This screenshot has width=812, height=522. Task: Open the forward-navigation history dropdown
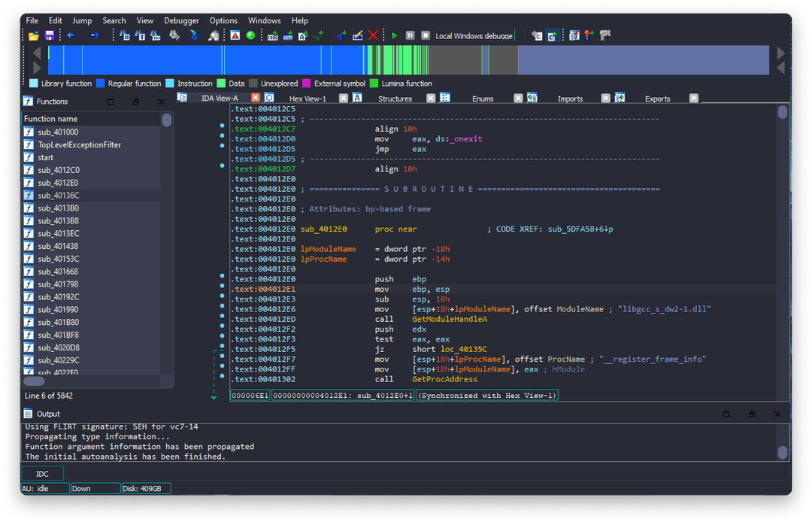tap(107, 35)
